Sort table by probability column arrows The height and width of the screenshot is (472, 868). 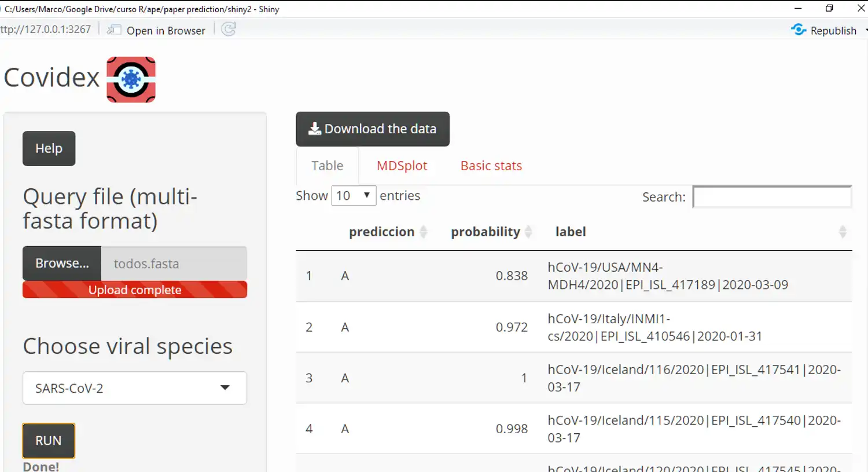tap(528, 232)
